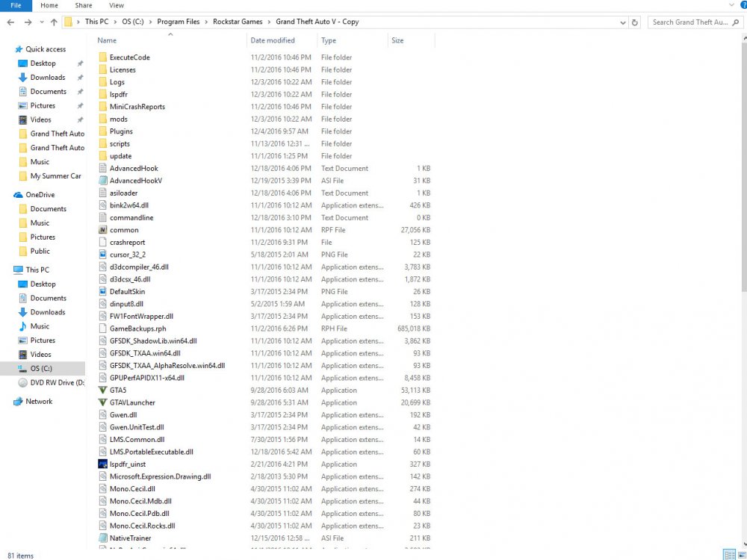Click the scroll down arrow

(x=744, y=544)
